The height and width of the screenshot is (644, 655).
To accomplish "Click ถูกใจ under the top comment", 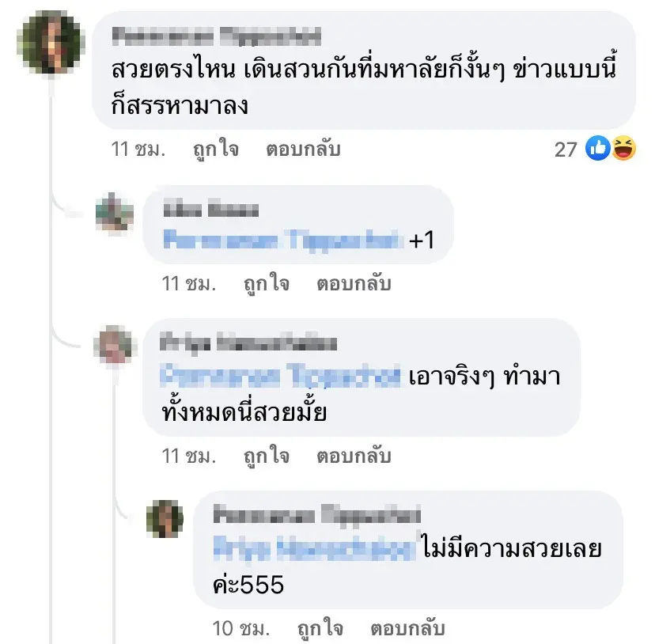I will pos(216,150).
